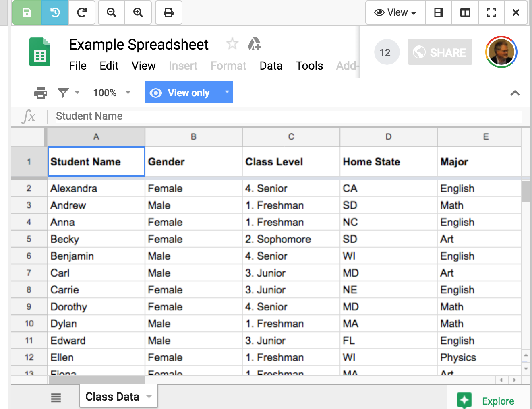Open the Data menu
Viewport: 532px width, 409px height.
click(x=271, y=66)
